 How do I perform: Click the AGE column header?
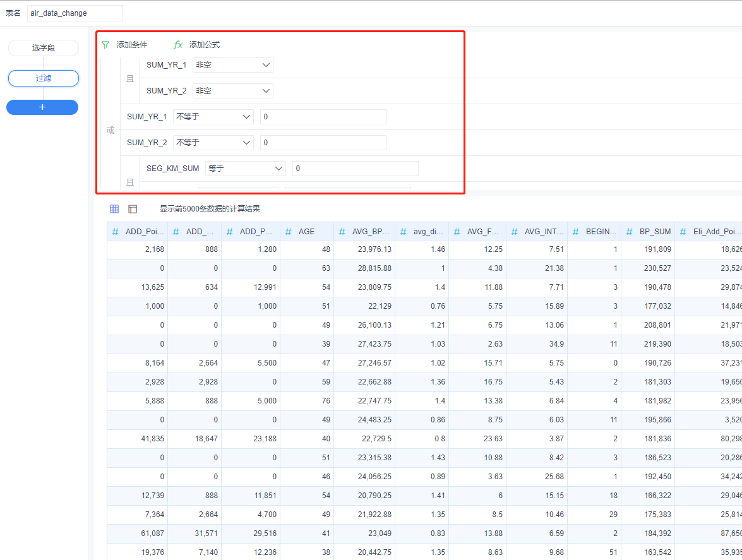click(307, 232)
